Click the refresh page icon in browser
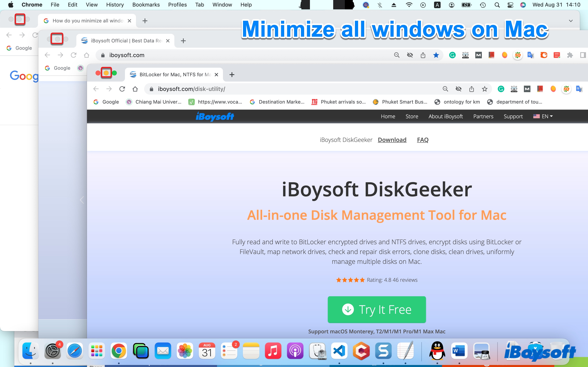 [122, 89]
